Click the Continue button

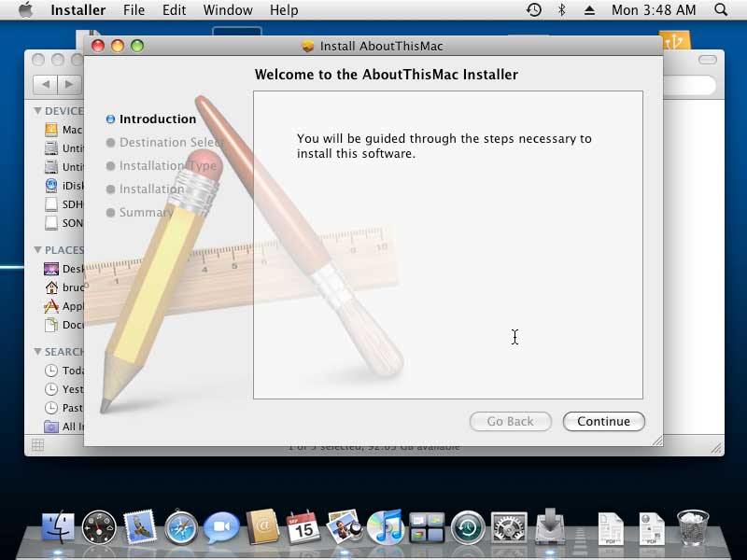(x=603, y=422)
